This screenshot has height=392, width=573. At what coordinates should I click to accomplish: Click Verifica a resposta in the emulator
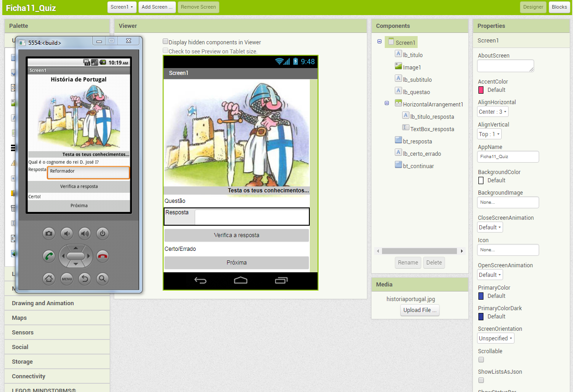coord(79,186)
